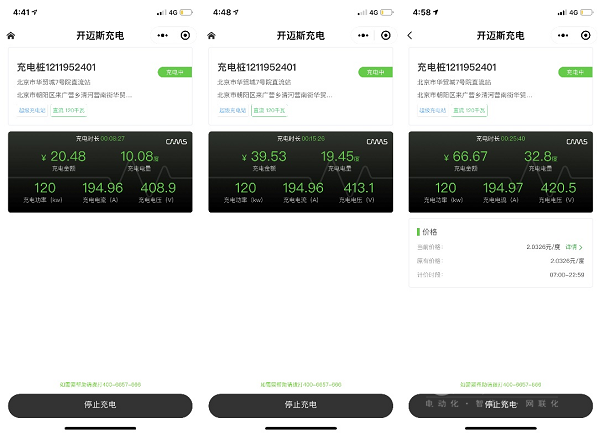Tap the home icon on the 4:48 screen
Viewport: 600px width, 434px height.
[x=212, y=35]
